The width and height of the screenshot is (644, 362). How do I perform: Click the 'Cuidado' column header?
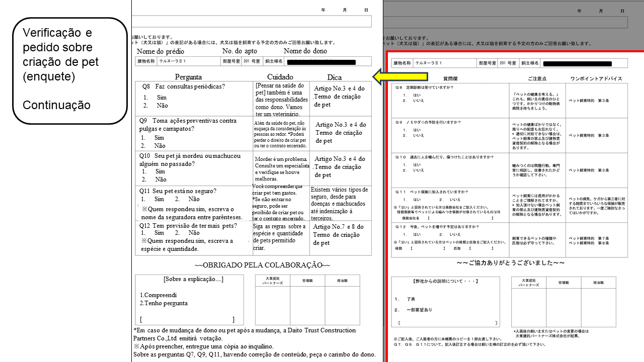[280, 77]
